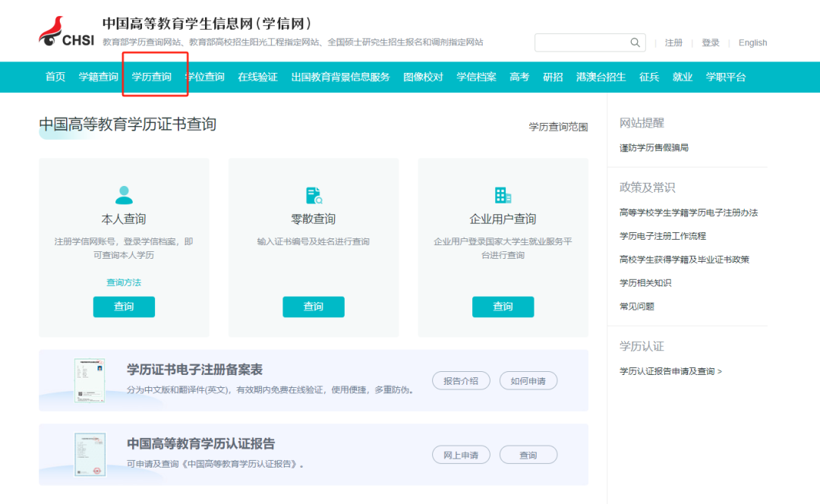Select 学位查询 in navigation bar

(x=205, y=77)
